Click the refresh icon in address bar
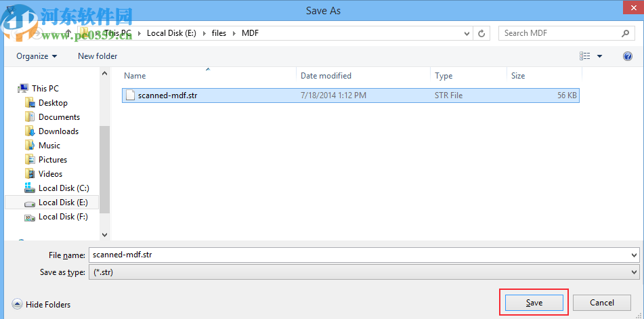 pos(481,33)
